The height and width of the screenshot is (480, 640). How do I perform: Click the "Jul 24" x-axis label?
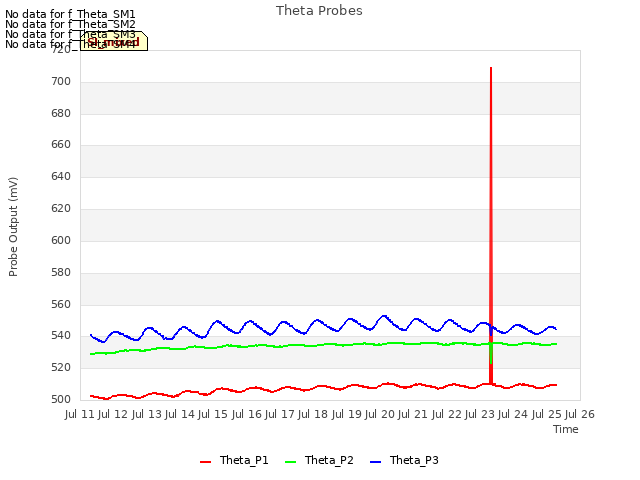pos(513,414)
